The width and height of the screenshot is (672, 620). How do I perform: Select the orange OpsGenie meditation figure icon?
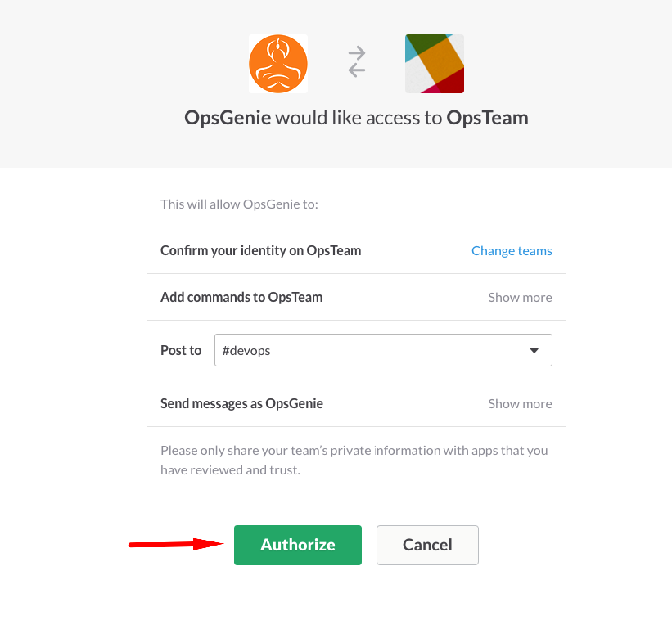click(x=277, y=63)
